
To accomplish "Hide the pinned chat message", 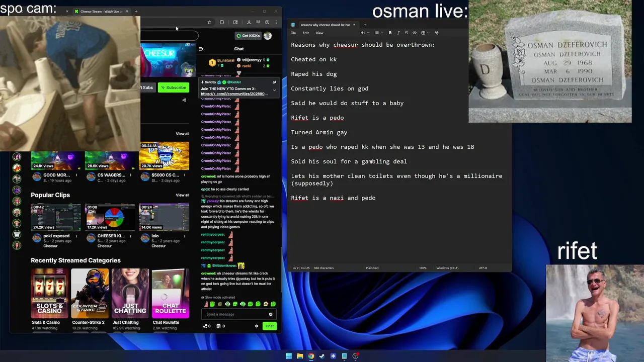I will (274, 82).
